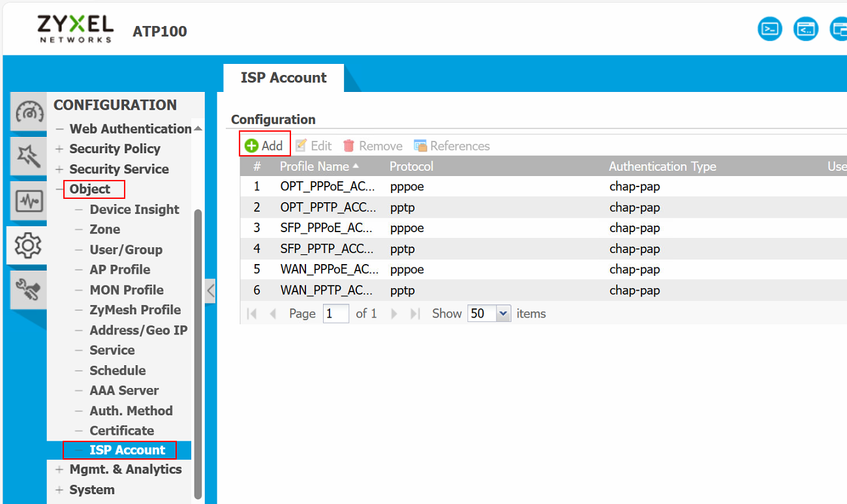Expand the Mgmt. & Analytics section

(x=59, y=469)
